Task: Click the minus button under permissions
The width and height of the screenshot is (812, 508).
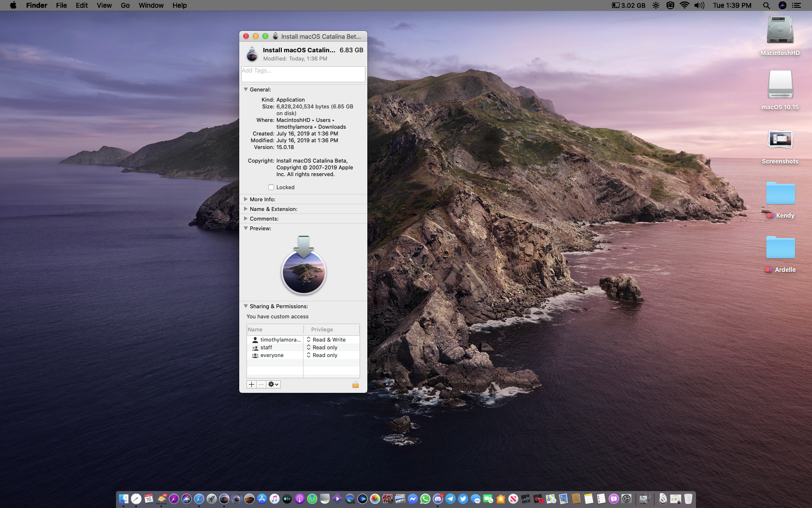Action: tap(261, 384)
